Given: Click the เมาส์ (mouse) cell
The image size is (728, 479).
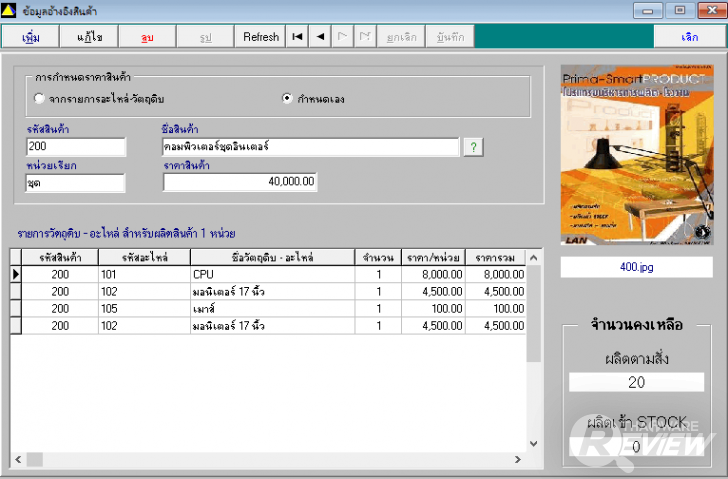Looking at the screenshot, I should coord(273,309).
